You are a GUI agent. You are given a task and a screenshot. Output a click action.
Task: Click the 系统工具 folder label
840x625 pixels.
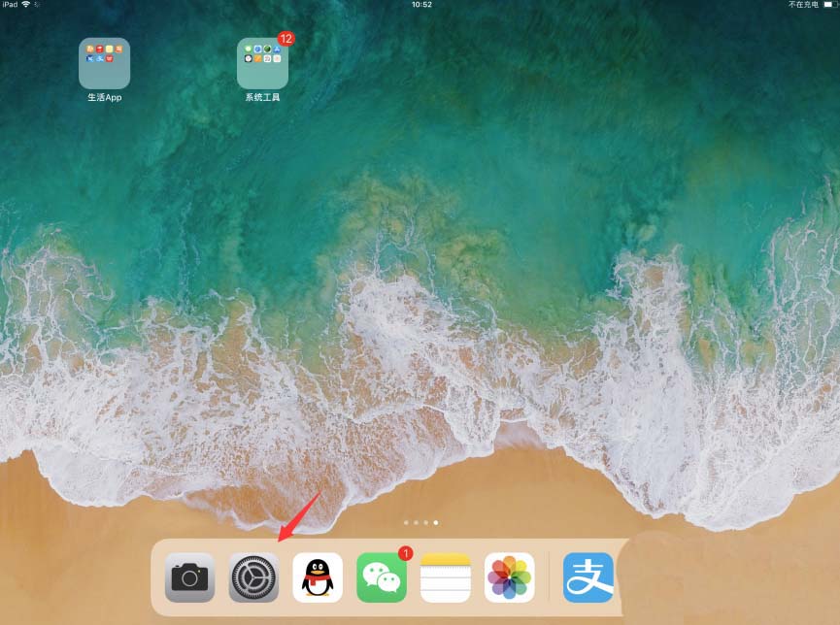pos(262,98)
